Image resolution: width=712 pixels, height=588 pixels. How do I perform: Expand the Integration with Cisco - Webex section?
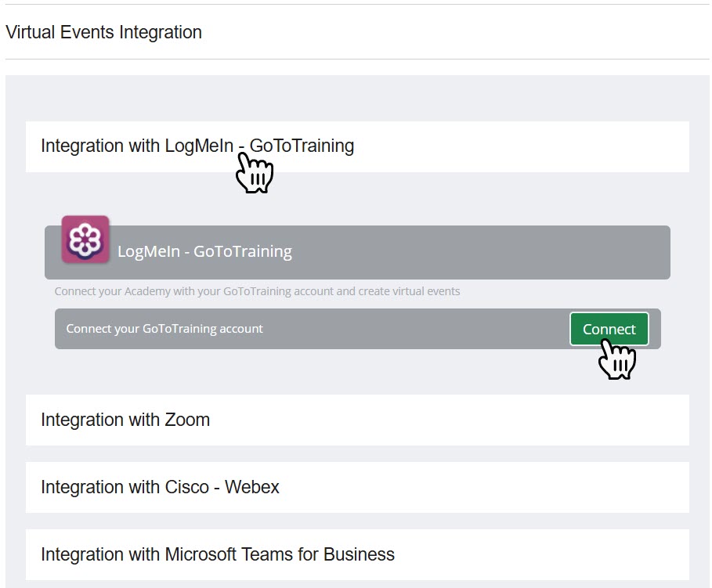160,487
